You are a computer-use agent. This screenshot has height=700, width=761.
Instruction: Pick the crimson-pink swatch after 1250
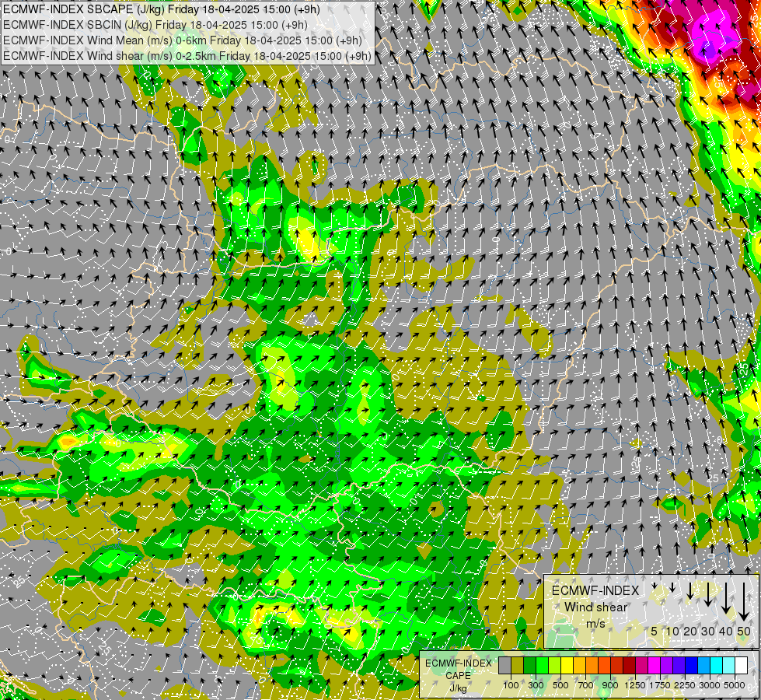641,665
